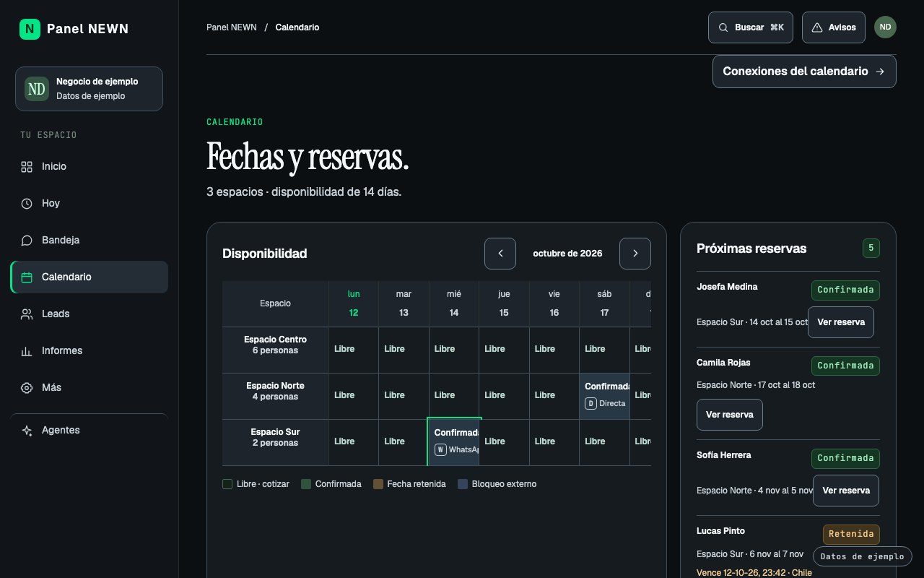Open the ND user avatar
Viewport: 924px width, 578px height.
[x=885, y=27]
